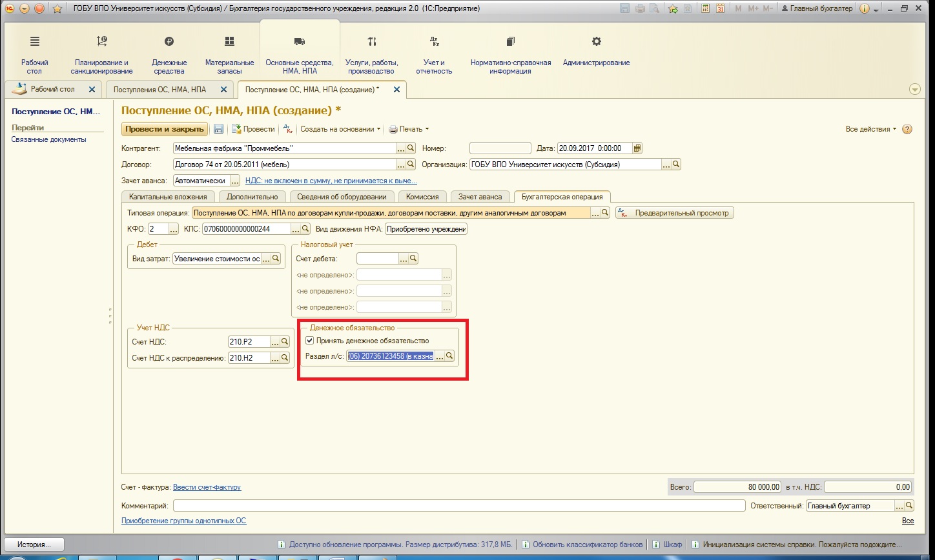935x560 pixels.
Task: Close the Рабочий стол tab
Action: [92, 90]
